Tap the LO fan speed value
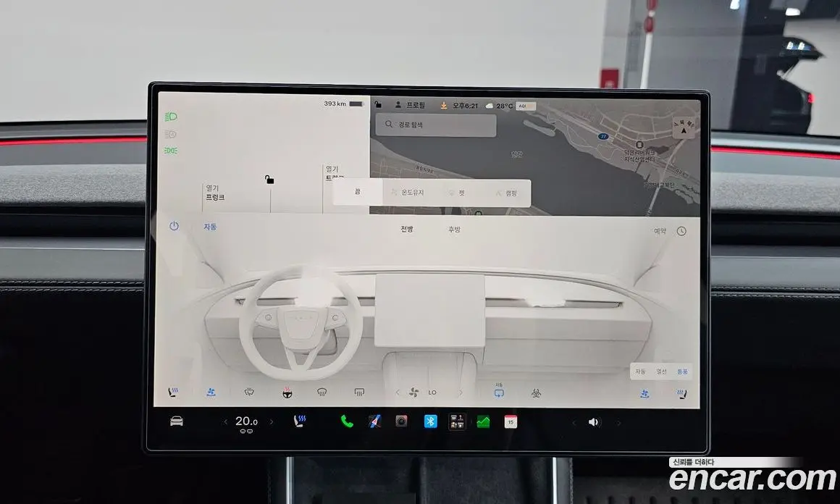 (432, 392)
